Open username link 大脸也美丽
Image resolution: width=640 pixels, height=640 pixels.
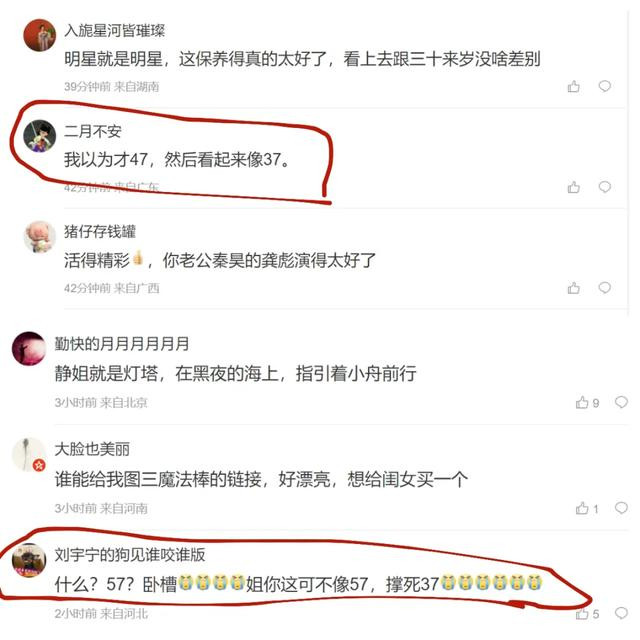tap(92, 449)
